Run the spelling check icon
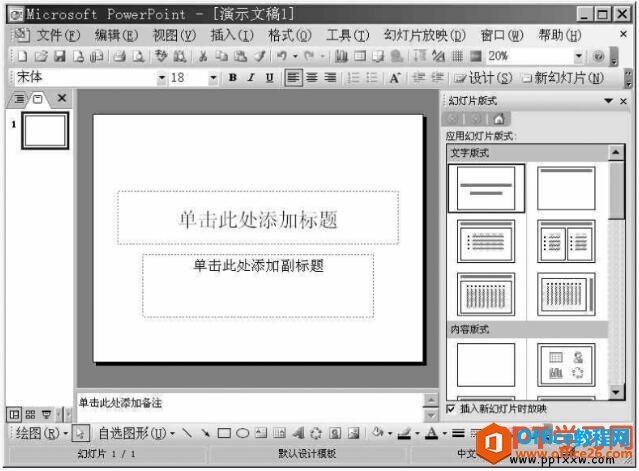This screenshot has height=471, width=639. 161,56
